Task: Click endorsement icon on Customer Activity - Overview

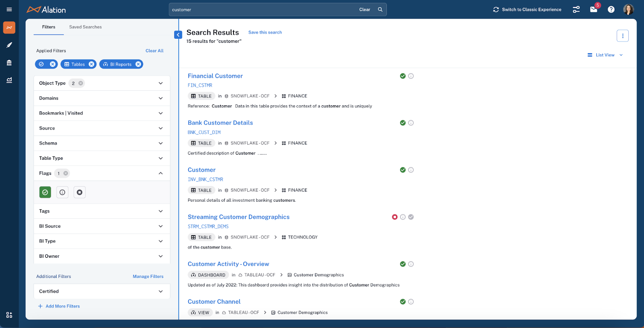Action: [402, 264]
